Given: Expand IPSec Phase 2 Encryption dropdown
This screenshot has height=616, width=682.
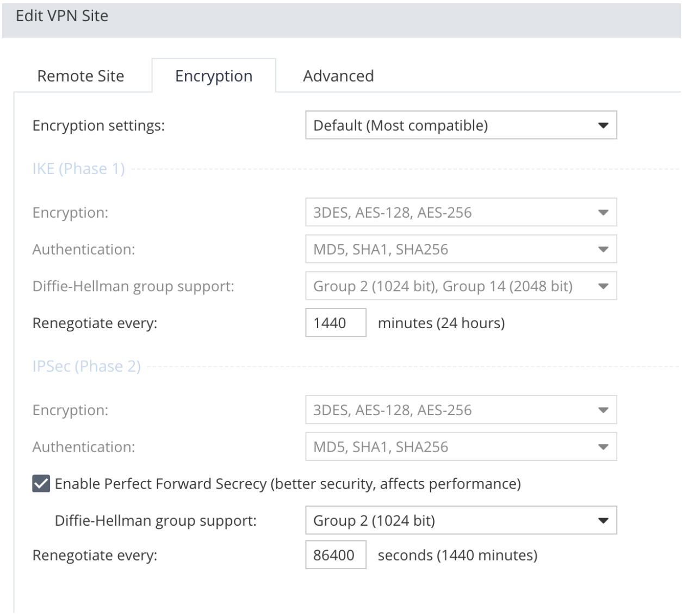Looking at the screenshot, I should click(x=460, y=410).
